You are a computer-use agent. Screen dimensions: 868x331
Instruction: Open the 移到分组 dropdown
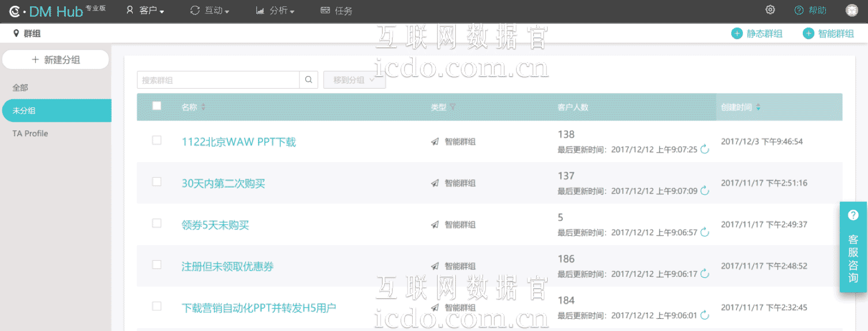pos(354,80)
